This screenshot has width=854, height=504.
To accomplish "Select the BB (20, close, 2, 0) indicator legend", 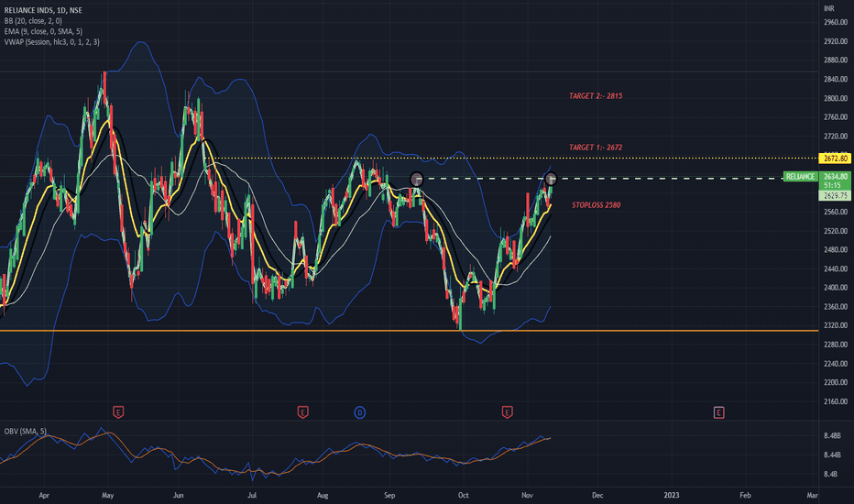I will coord(33,21).
